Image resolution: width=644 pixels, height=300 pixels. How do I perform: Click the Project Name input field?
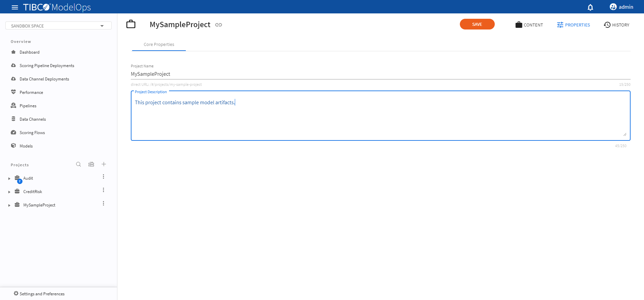pyautogui.click(x=381, y=74)
